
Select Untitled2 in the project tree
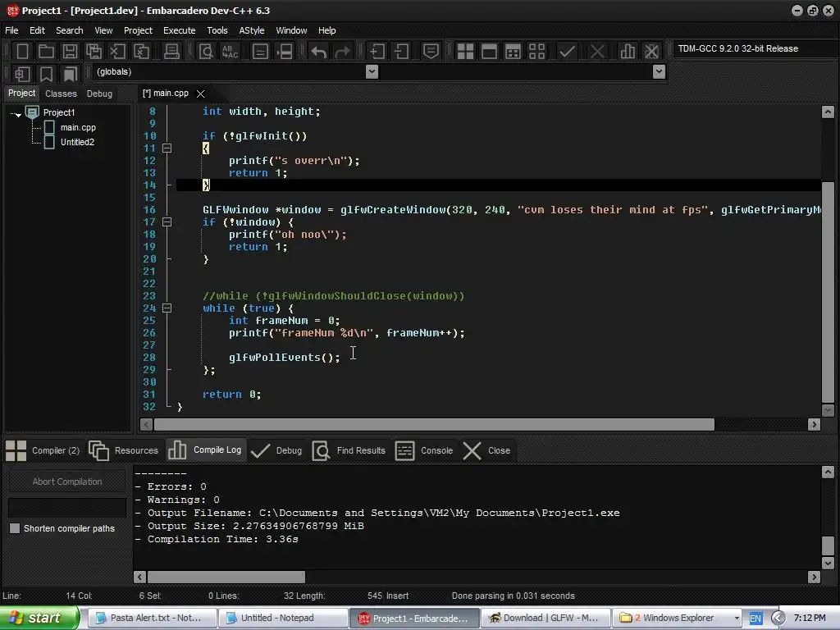(x=77, y=142)
